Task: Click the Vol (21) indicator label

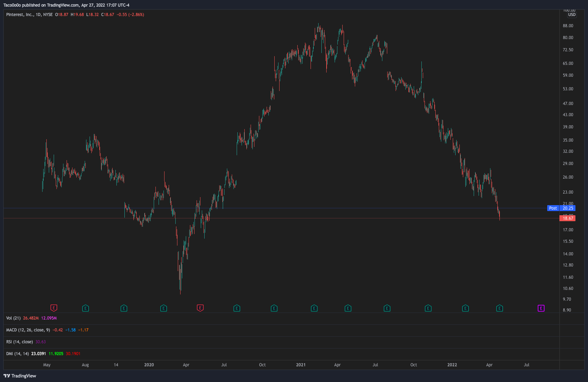Action: pyautogui.click(x=13, y=318)
